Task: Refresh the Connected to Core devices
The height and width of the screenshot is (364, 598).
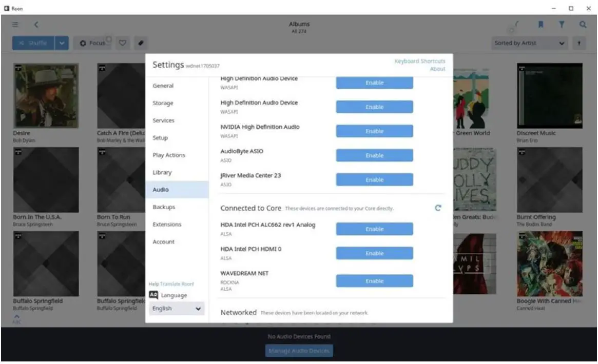Action: tap(438, 208)
